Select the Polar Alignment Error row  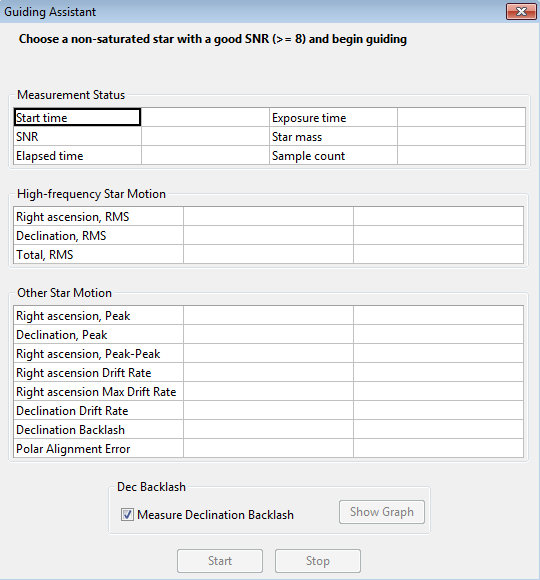269,448
